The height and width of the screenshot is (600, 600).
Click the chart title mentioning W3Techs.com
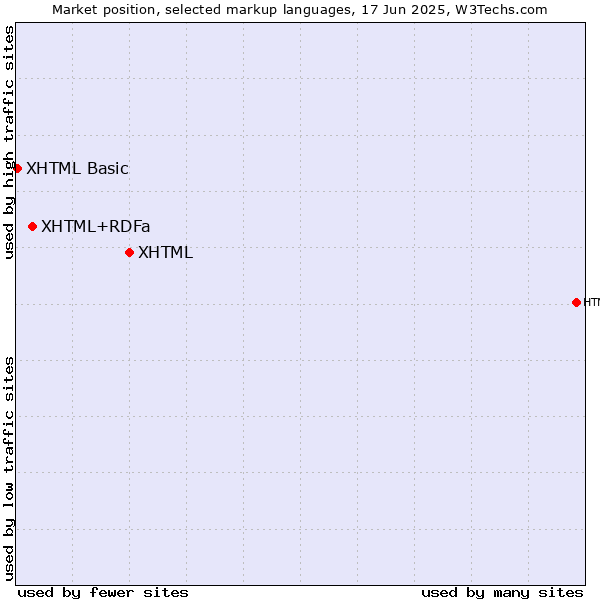pyautogui.click(x=300, y=10)
